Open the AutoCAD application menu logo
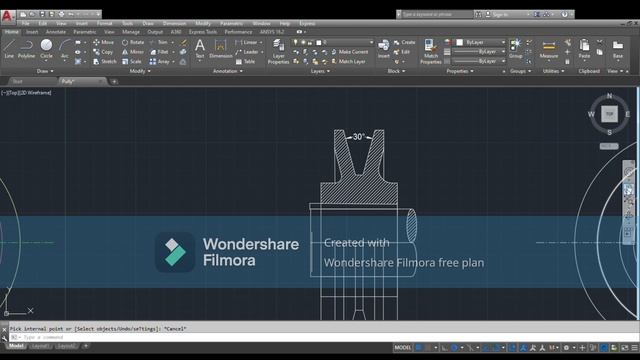This screenshot has width=640, height=360. click(x=7, y=16)
